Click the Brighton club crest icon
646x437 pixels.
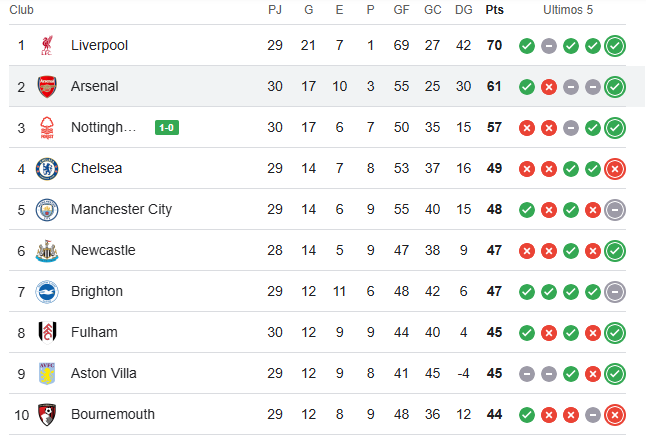47,291
